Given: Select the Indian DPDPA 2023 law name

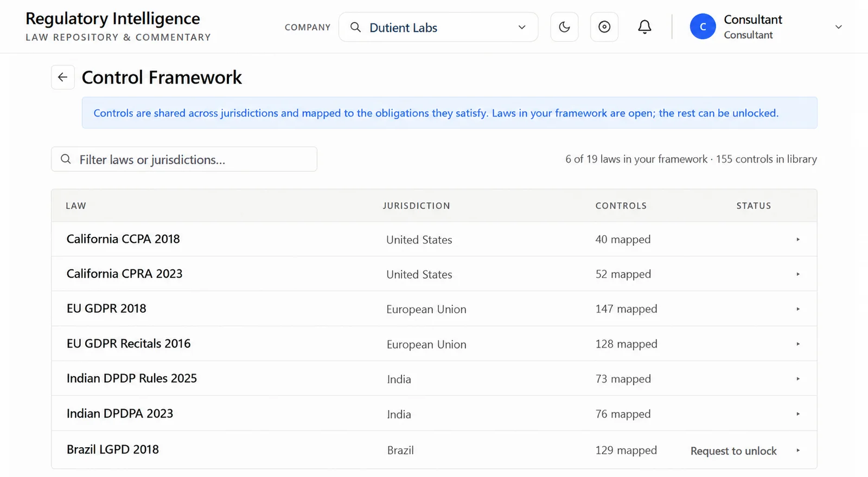Looking at the screenshot, I should click(x=120, y=414).
